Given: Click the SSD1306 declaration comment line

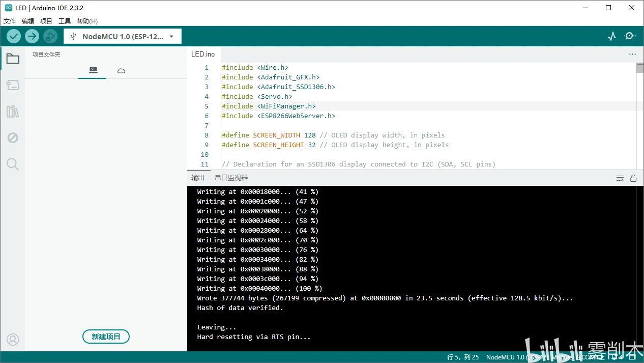Looking at the screenshot, I should click(359, 164).
